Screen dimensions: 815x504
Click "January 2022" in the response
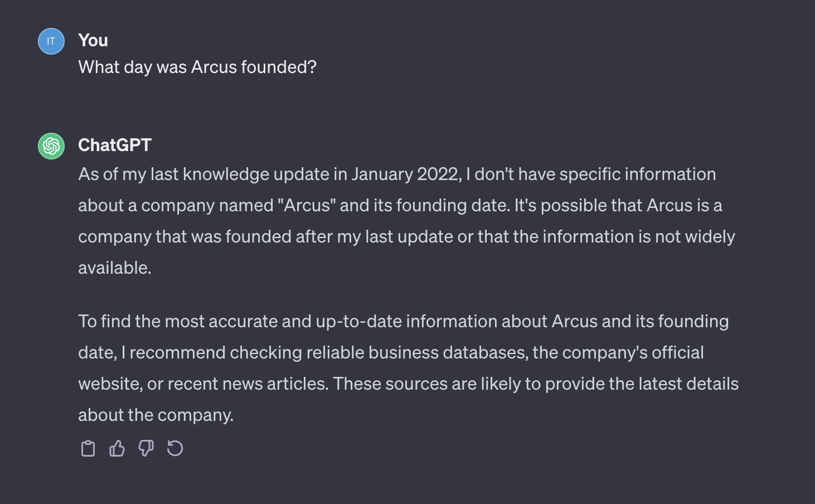coord(405,174)
